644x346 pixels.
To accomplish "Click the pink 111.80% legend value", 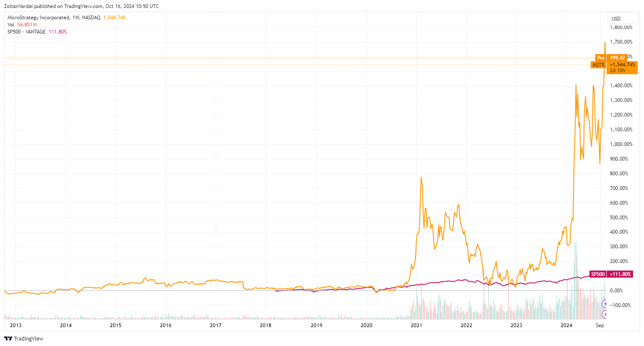I will coord(58,32).
